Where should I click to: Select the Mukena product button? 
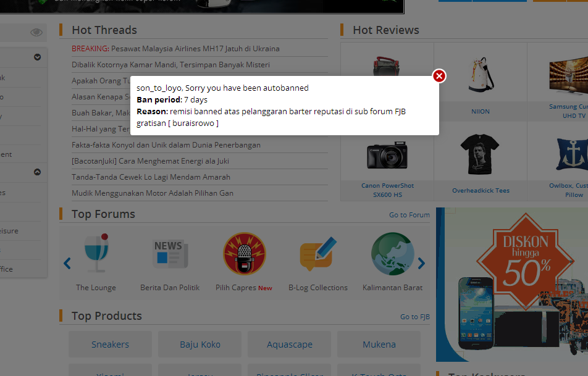[x=379, y=344]
